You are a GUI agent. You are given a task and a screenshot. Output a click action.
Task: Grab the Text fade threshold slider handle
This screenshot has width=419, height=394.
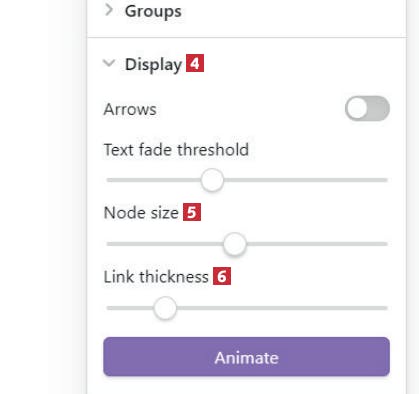coord(212,180)
